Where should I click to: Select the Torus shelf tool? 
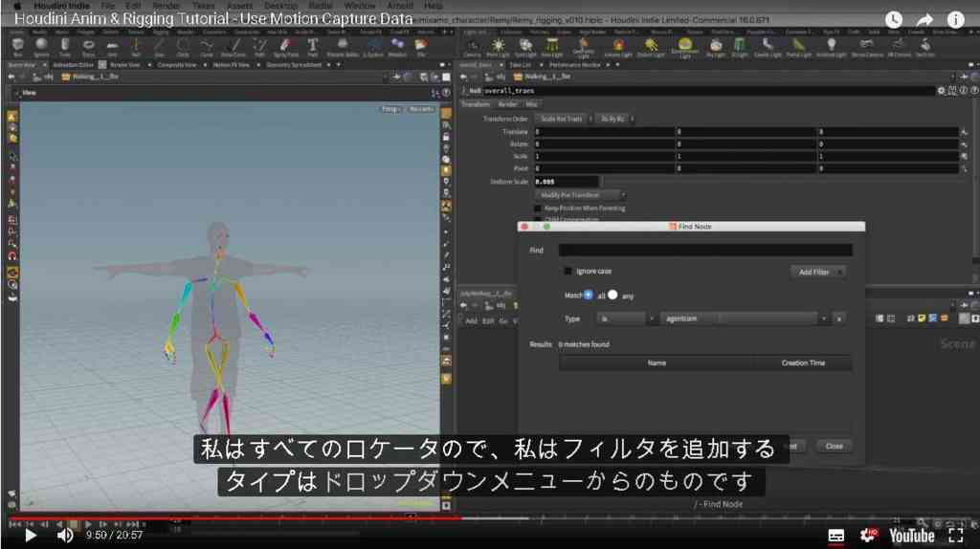tap(88, 48)
